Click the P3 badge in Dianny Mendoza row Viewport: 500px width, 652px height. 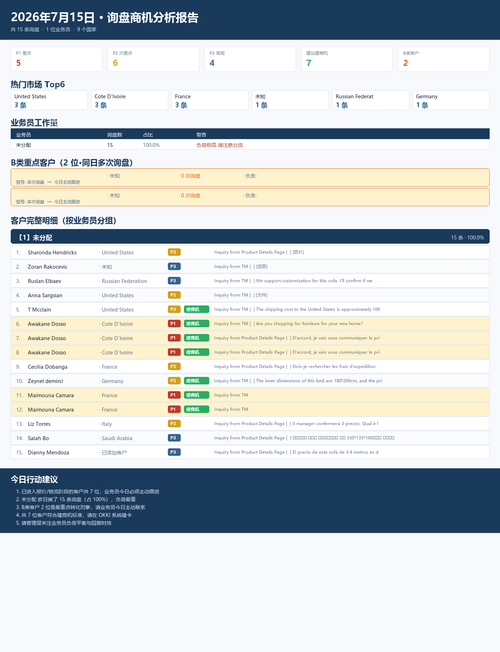(174, 452)
